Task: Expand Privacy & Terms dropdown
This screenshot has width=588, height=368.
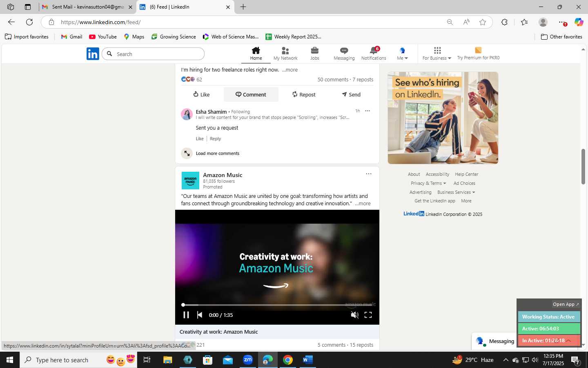Action: pyautogui.click(x=428, y=183)
